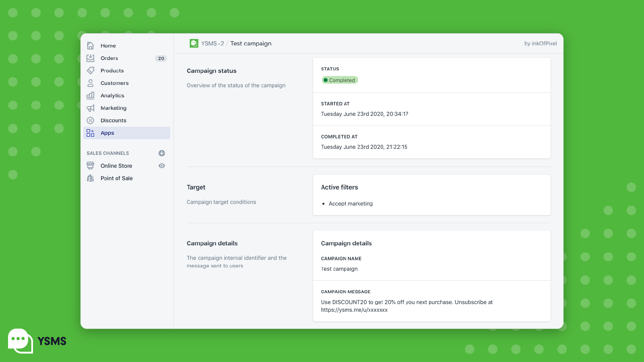Image resolution: width=644 pixels, height=362 pixels.
Task: Select Apps in sidebar
Action: pos(127,133)
